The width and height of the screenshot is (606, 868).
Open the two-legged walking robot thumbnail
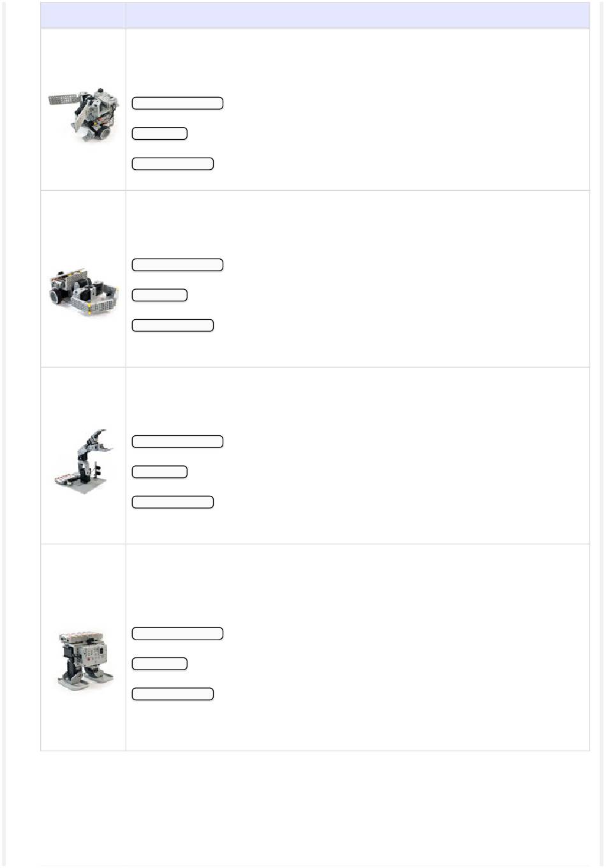pyautogui.click(x=84, y=661)
